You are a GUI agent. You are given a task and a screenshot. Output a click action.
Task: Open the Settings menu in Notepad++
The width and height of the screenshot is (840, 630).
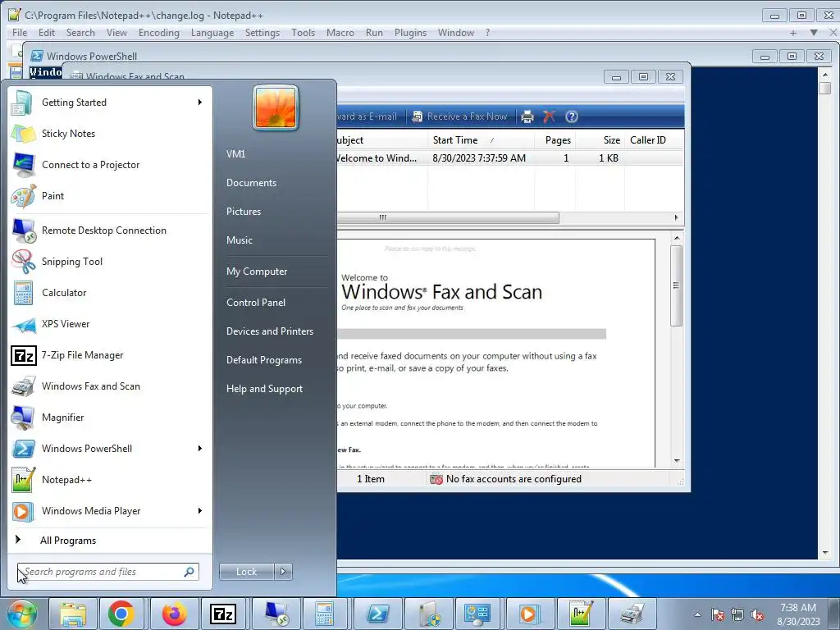(262, 33)
